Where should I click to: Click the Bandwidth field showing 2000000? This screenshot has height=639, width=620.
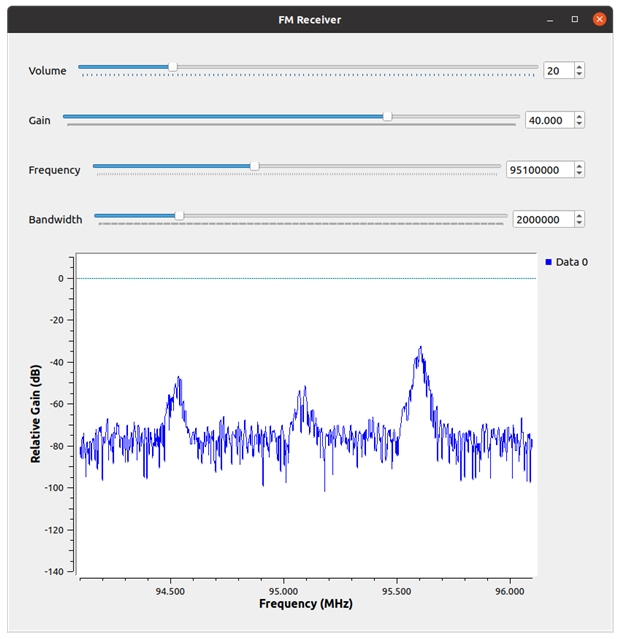541,219
